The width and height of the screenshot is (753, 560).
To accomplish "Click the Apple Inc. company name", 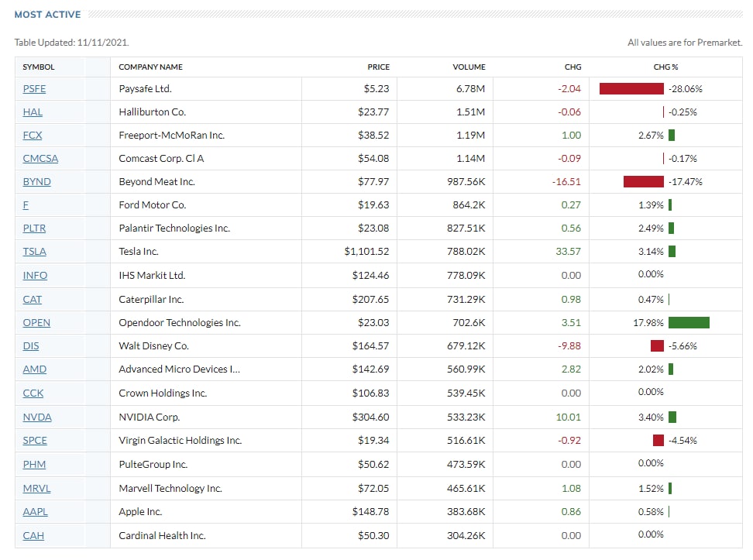I will [x=140, y=512].
